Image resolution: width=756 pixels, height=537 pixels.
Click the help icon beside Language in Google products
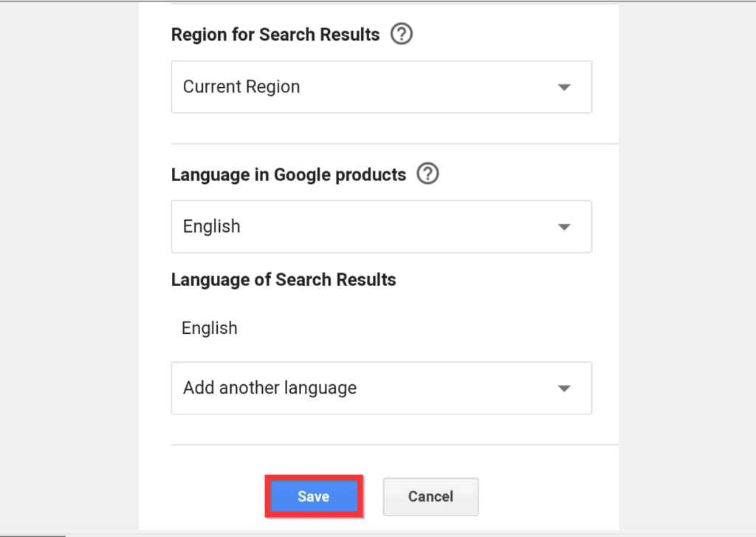(427, 174)
